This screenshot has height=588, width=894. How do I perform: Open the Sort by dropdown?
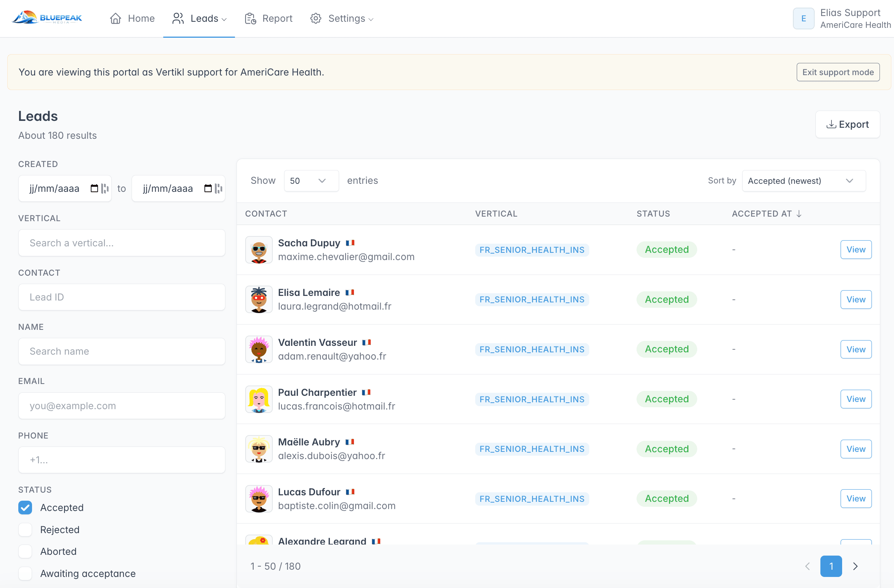pos(804,181)
